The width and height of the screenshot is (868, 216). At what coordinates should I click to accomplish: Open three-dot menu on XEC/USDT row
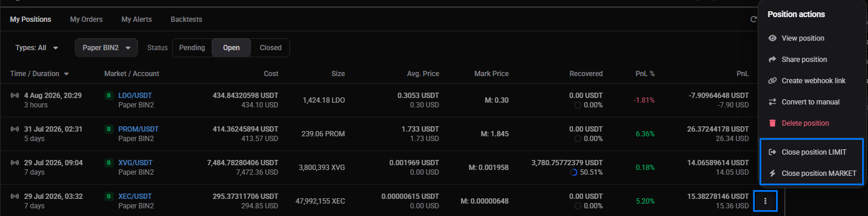coord(765,201)
